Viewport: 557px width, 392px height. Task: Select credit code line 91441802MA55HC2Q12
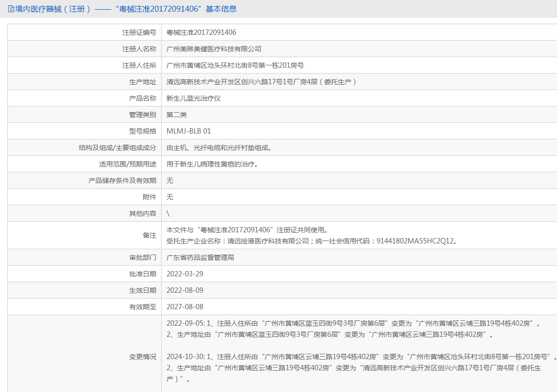click(312, 241)
